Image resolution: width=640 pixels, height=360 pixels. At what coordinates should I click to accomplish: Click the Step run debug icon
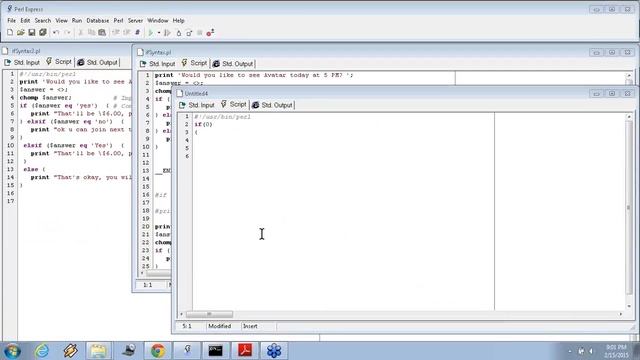coord(167,33)
